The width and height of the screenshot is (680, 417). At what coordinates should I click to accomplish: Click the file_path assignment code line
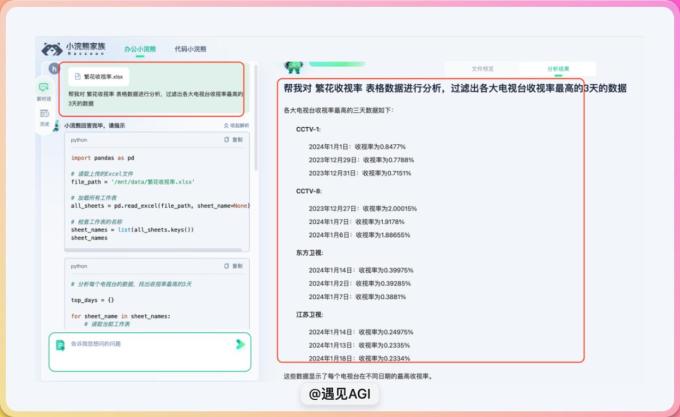click(x=133, y=182)
